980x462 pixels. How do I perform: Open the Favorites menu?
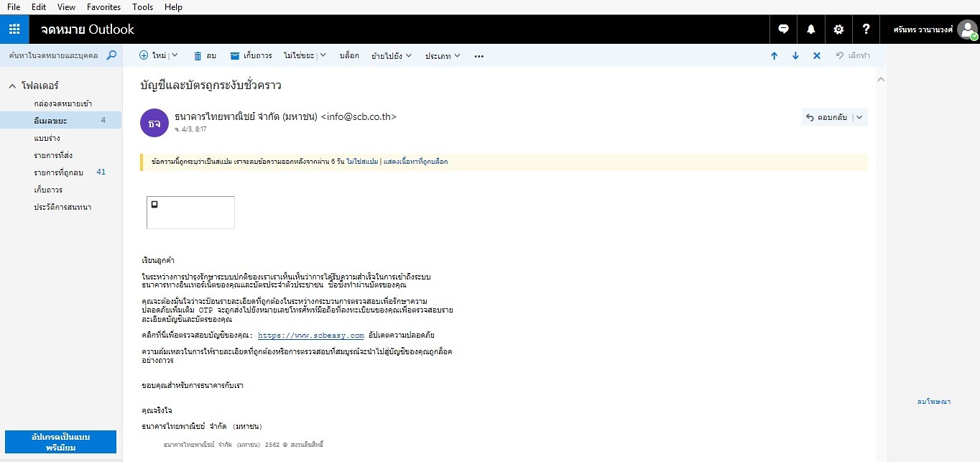(x=103, y=6)
